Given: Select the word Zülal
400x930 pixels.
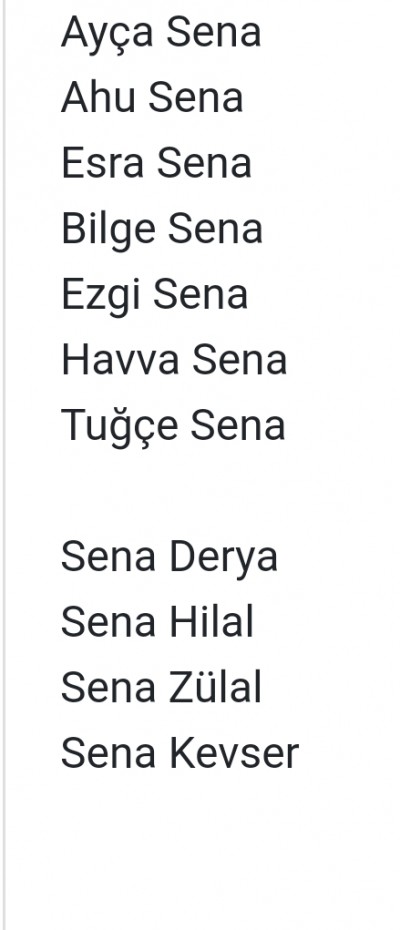Looking at the screenshot, I should click(215, 687).
